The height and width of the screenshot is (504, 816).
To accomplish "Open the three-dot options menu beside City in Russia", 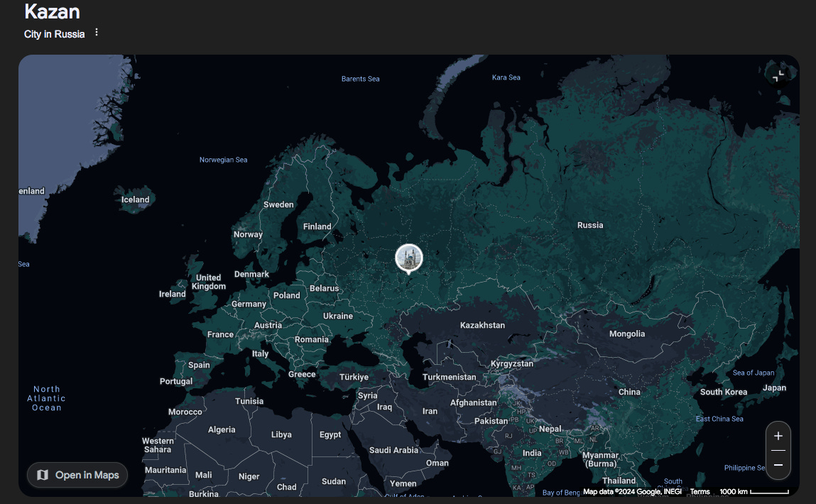I will coord(97,33).
